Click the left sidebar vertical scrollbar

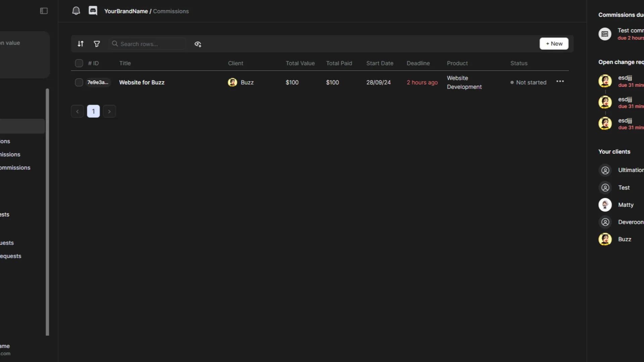[x=47, y=212]
